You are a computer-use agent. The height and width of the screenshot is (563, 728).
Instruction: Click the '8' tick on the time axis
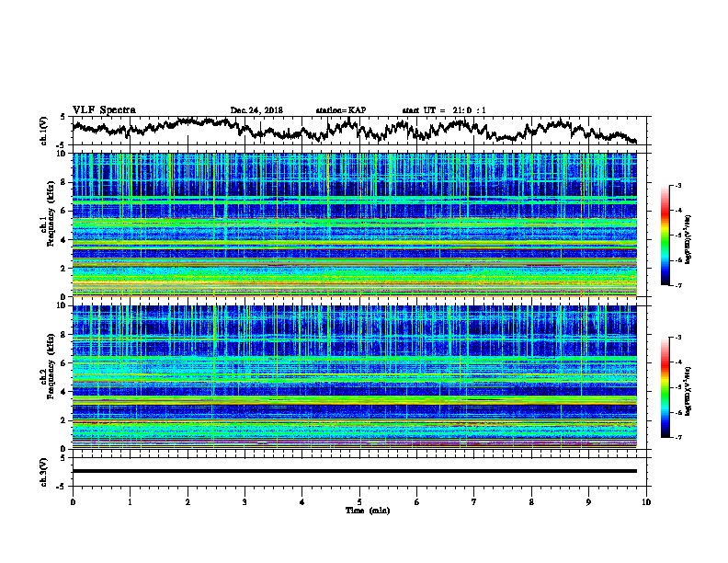531,502
